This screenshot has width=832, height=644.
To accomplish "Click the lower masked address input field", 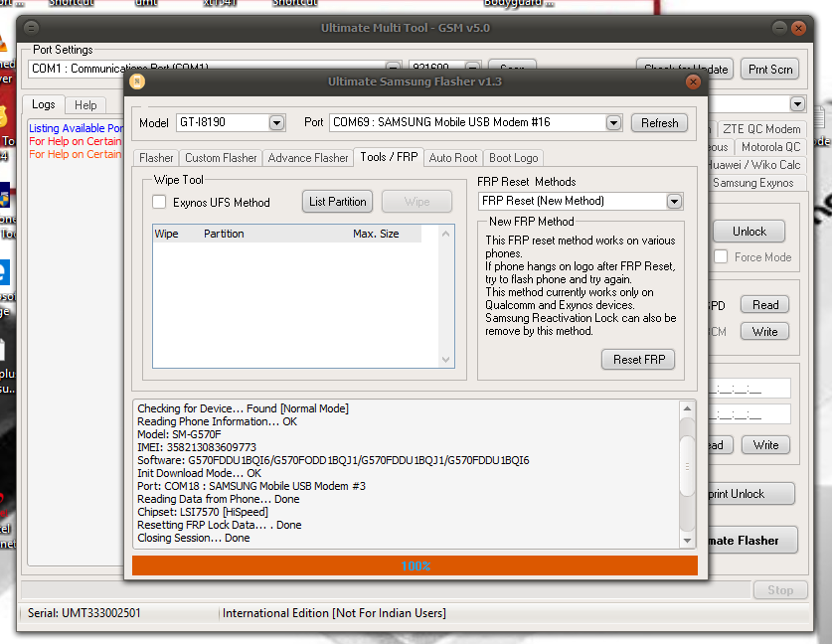I will click(x=749, y=413).
